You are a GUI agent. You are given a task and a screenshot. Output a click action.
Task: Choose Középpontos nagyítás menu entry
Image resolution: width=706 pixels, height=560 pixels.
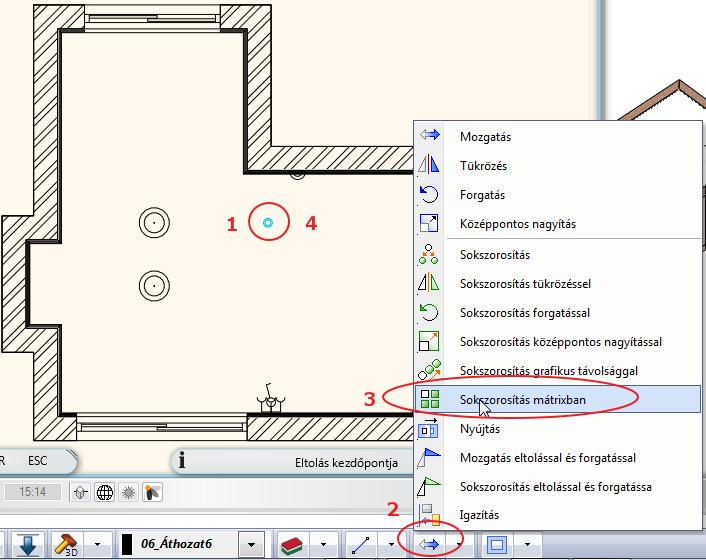coord(557,224)
